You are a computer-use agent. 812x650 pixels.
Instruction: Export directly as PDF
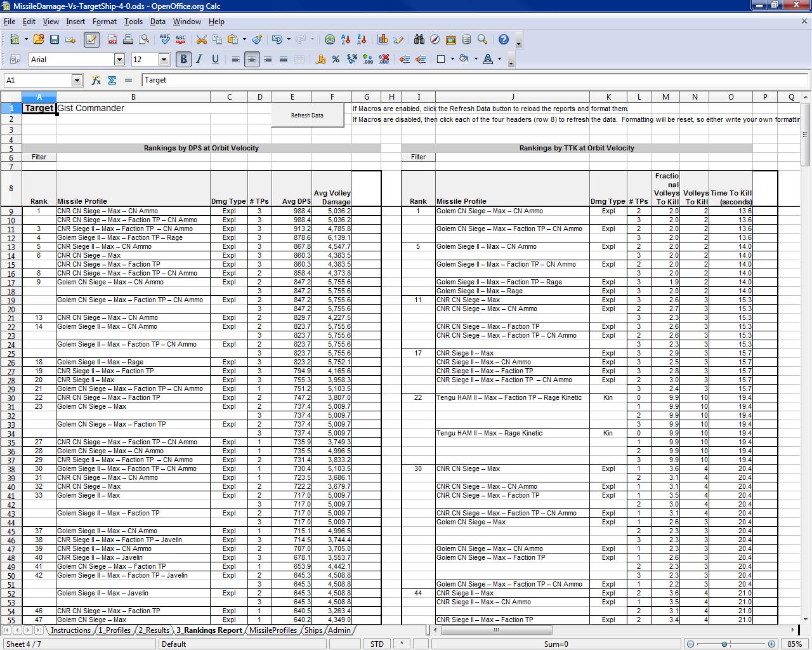(x=112, y=39)
